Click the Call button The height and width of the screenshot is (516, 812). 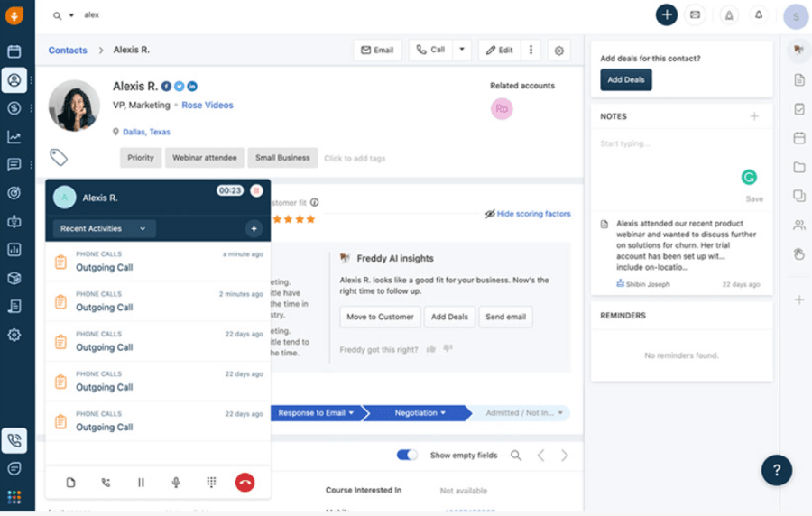tap(431, 50)
